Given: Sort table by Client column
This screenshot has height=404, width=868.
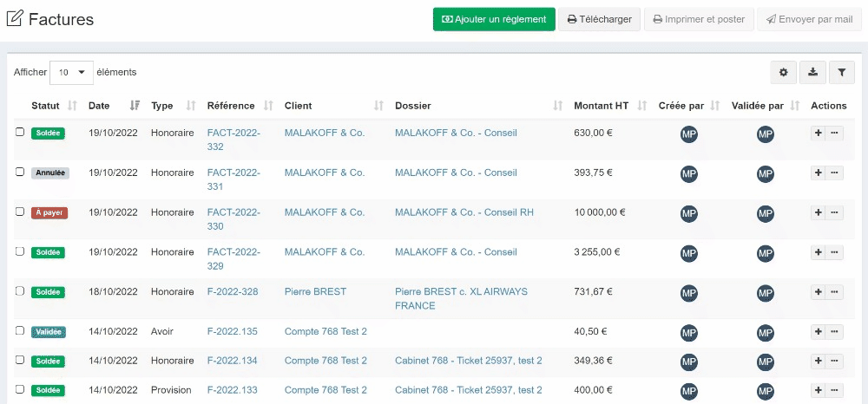Looking at the screenshot, I should 334,106.
